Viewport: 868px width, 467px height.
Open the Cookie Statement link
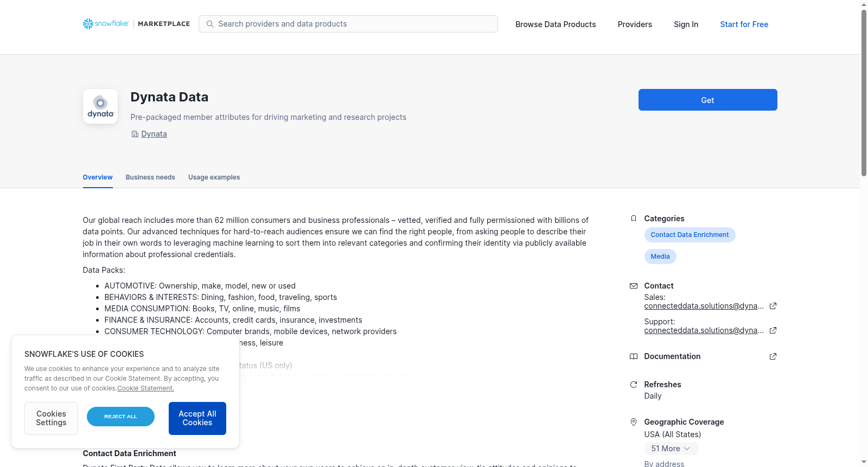point(146,388)
